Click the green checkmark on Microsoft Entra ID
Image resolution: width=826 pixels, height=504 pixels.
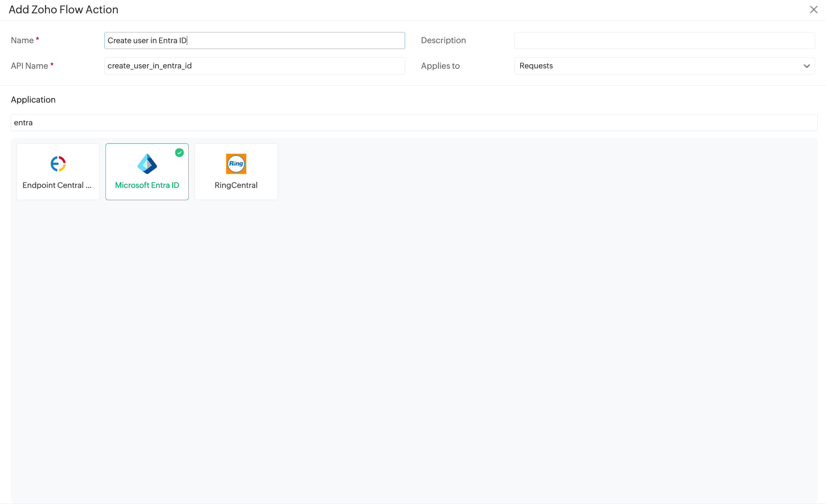click(x=179, y=153)
